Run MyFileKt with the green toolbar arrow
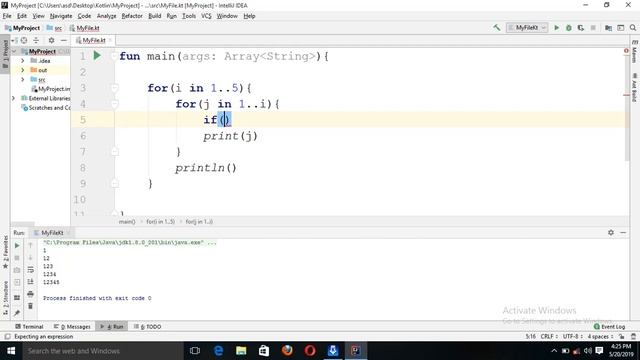 click(x=556, y=28)
